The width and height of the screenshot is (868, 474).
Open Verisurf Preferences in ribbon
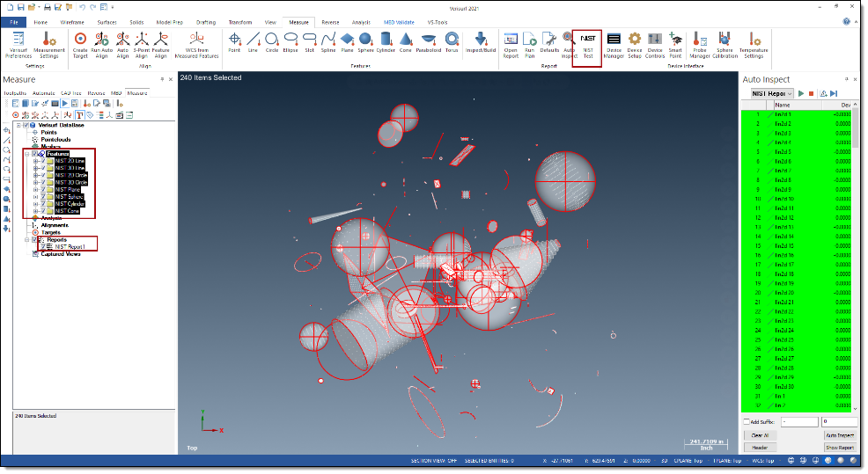point(18,45)
